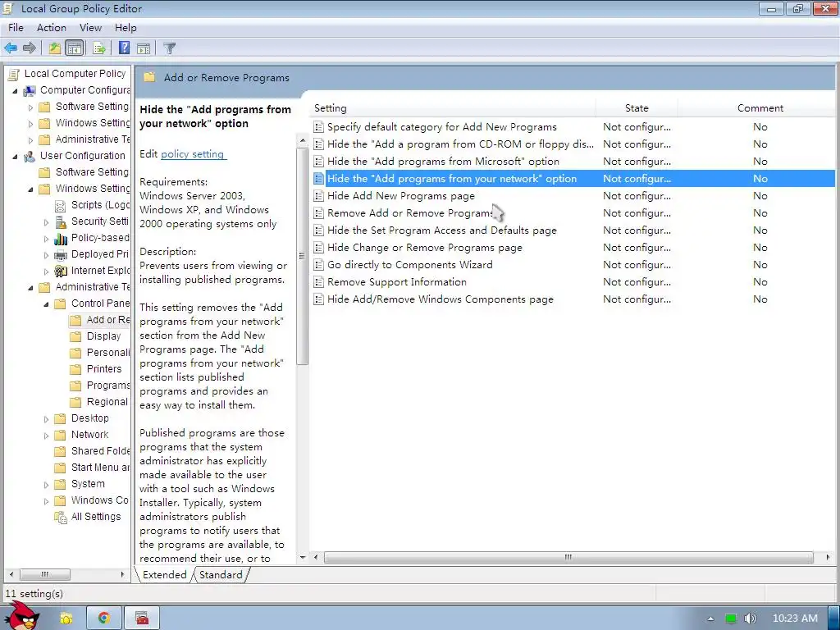
Task: Switch to the Extended tab
Action: (x=164, y=575)
